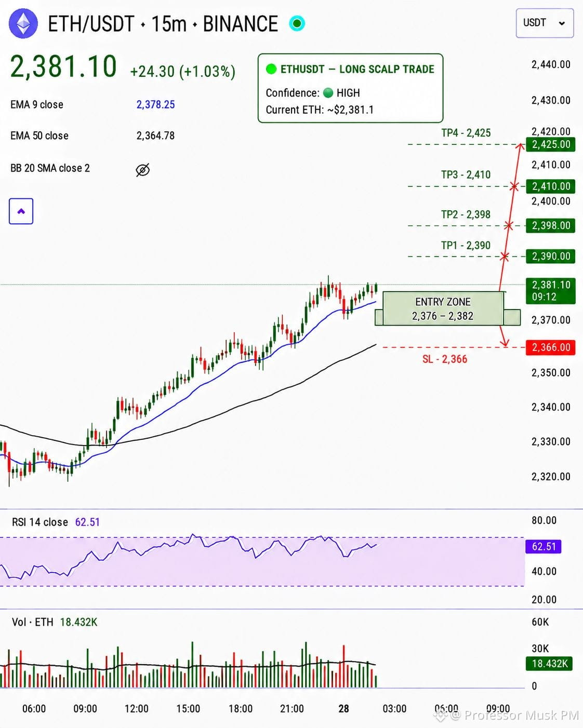Select the TP3 - 2,410 line label
Viewport: 583px width, 728px height.
(466, 174)
